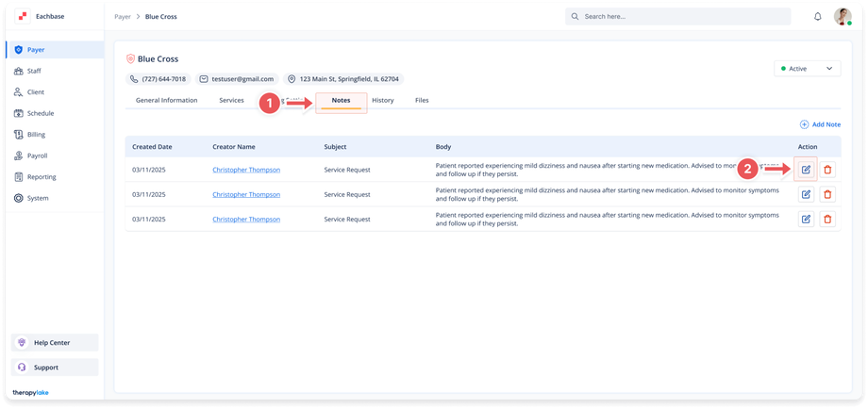Screen dimensions: 868x409
Task: Edit the third note row
Action: (806, 219)
